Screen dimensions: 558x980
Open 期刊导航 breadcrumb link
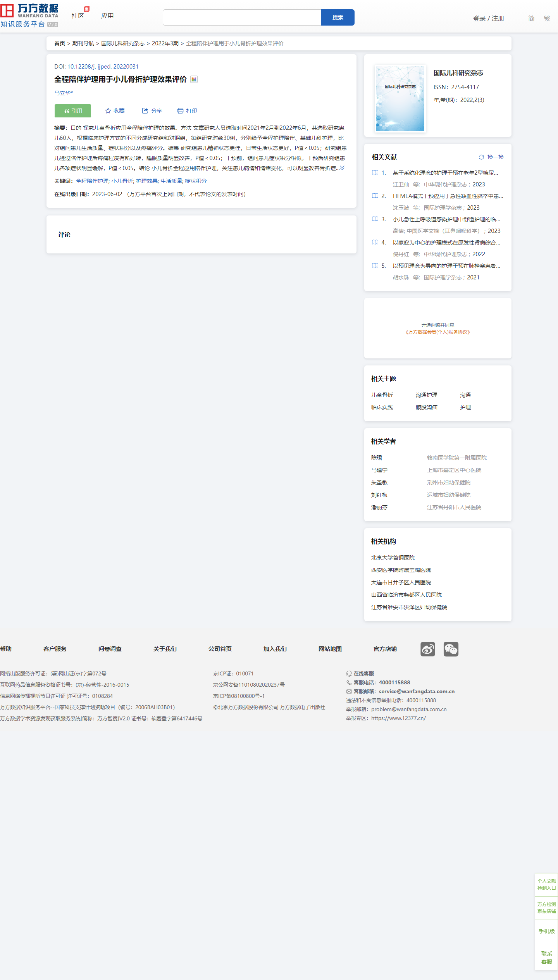pyautogui.click(x=83, y=43)
